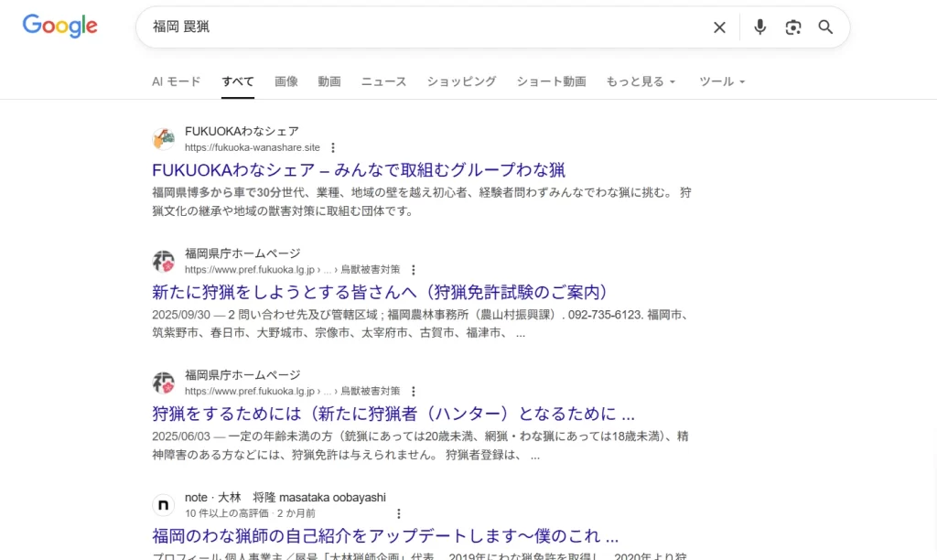Switch to the 画像 tab
937x560 pixels.
pos(286,81)
